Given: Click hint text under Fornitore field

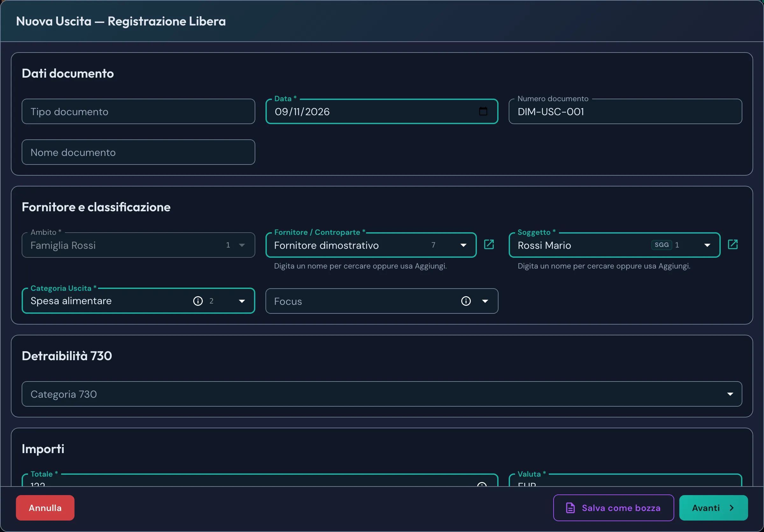Looking at the screenshot, I should pyautogui.click(x=360, y=266).
